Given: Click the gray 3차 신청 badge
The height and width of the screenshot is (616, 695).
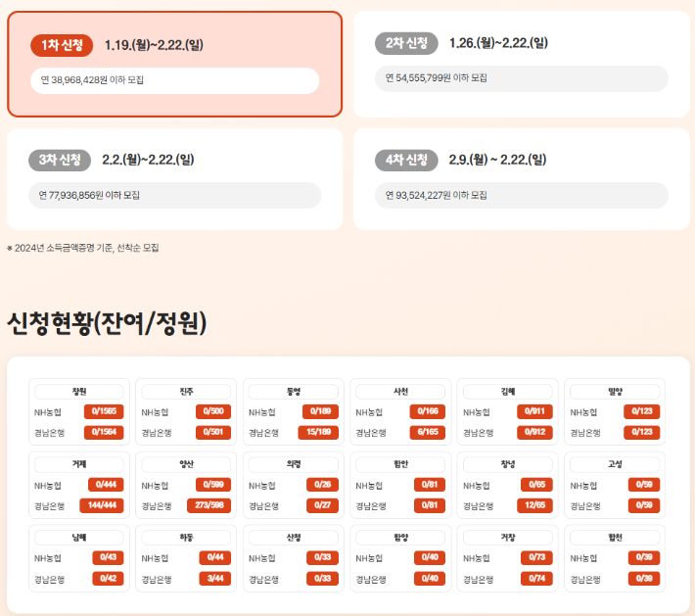Looking at the screenshot, I should [x=60, y=160].
